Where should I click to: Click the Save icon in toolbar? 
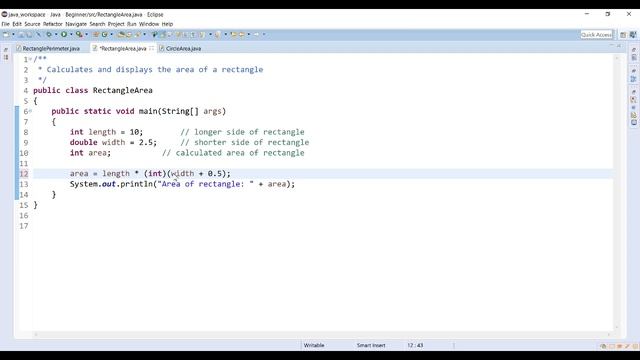coord(21,35)
